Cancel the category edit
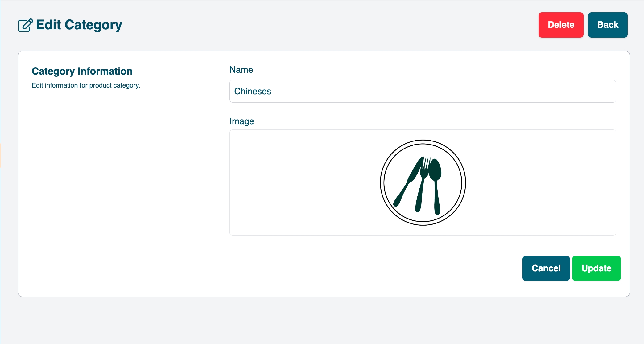 [x=546, y=268]
